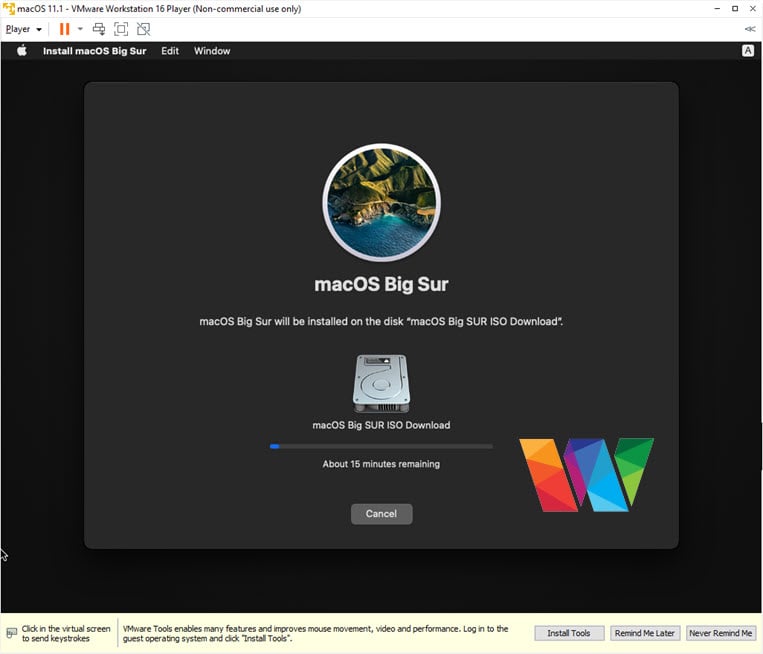This screenshot has width=763, height=654.
Task: Click the input source A icon in menu bar
Action: [748, 51]
